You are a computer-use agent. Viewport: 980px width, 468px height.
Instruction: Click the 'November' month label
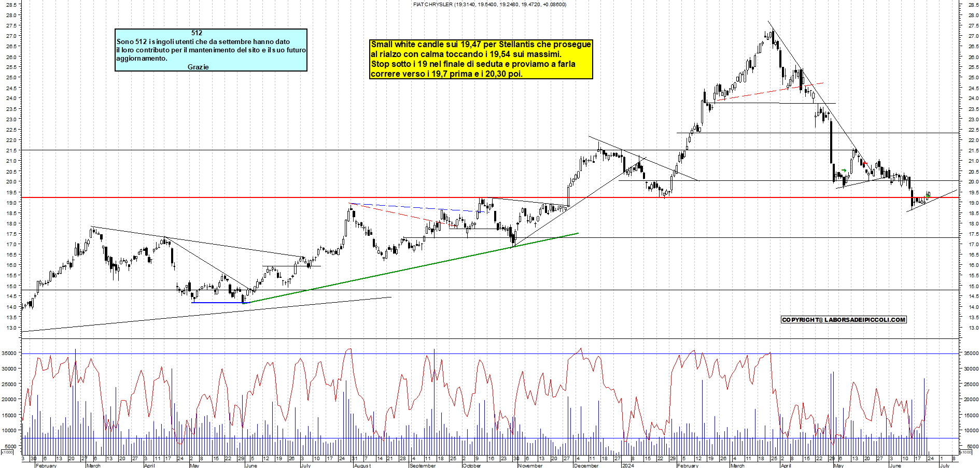pos(530,465)
